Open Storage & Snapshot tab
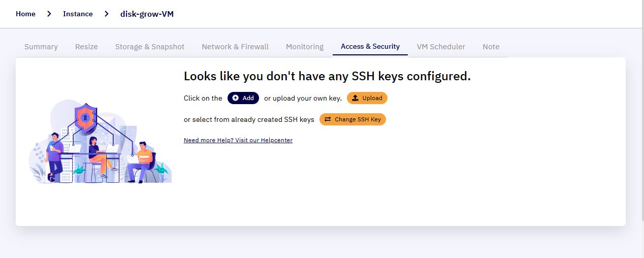The image size is (644, 258). [x=150, y=47]
